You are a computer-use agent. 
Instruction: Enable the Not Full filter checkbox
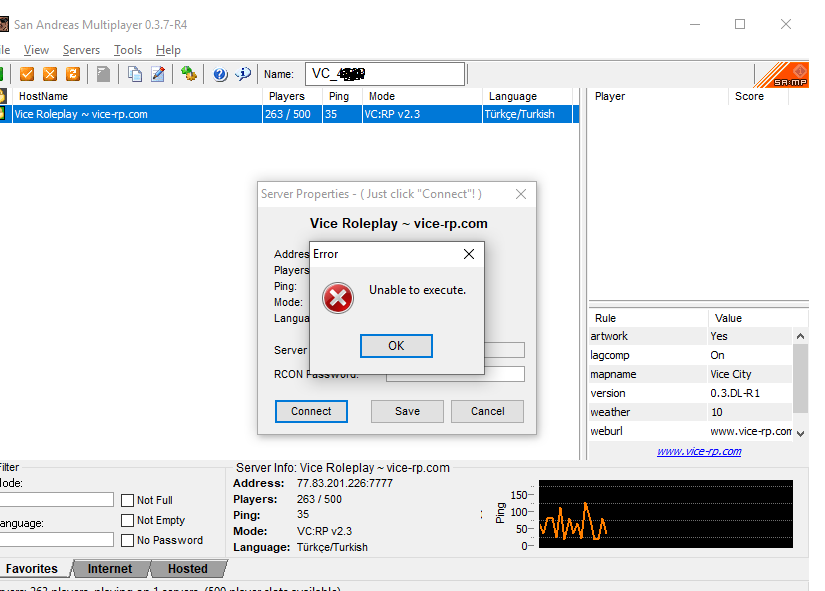127,500
